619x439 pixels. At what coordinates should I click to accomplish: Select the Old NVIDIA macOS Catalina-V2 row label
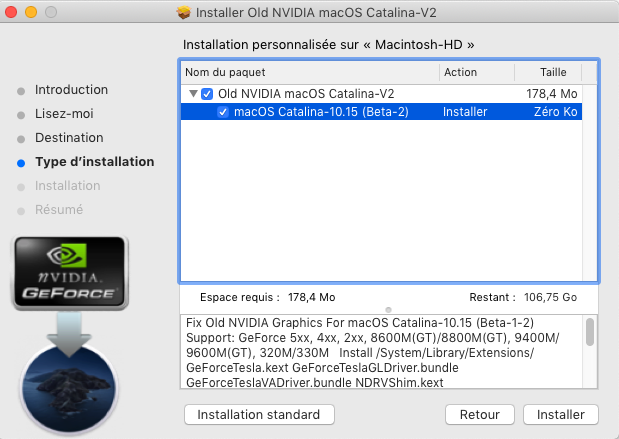click(x=306, y=94)
